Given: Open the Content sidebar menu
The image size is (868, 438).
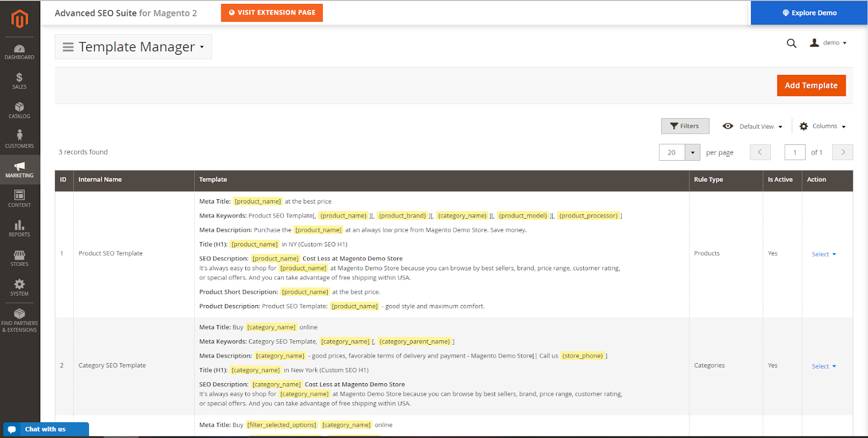Looking at the screenshot, I should 20,199.
